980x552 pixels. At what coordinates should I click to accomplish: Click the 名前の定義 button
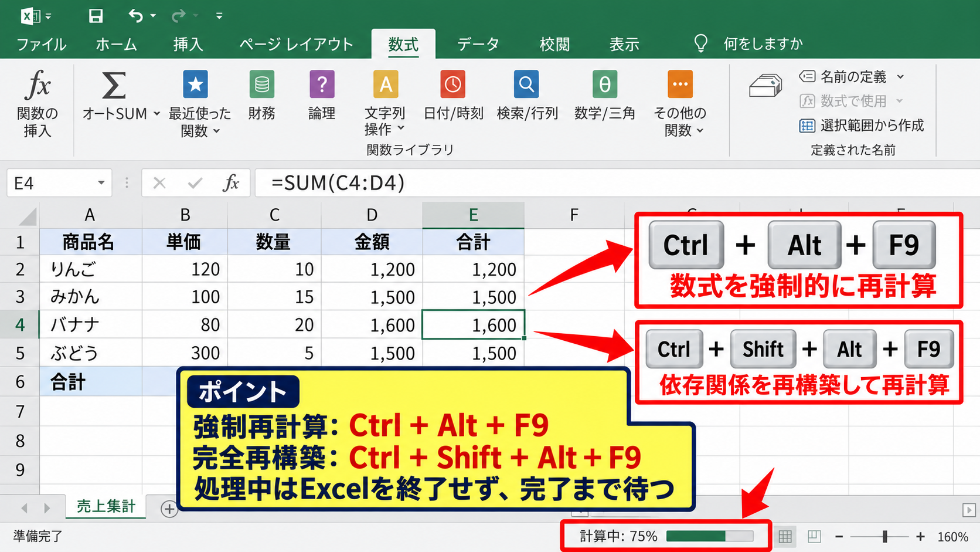pyautogui.click(x=843, y=77)
